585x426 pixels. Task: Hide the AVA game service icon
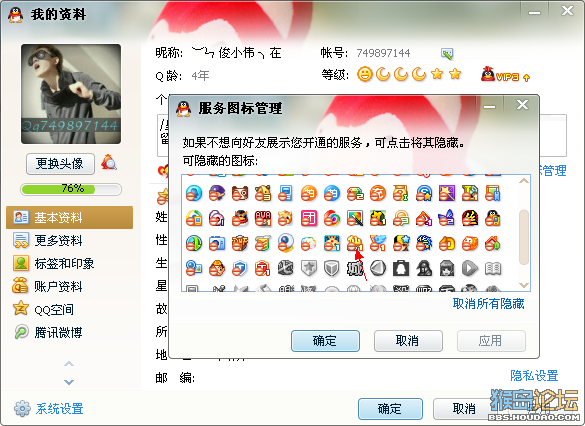(263, 218)
